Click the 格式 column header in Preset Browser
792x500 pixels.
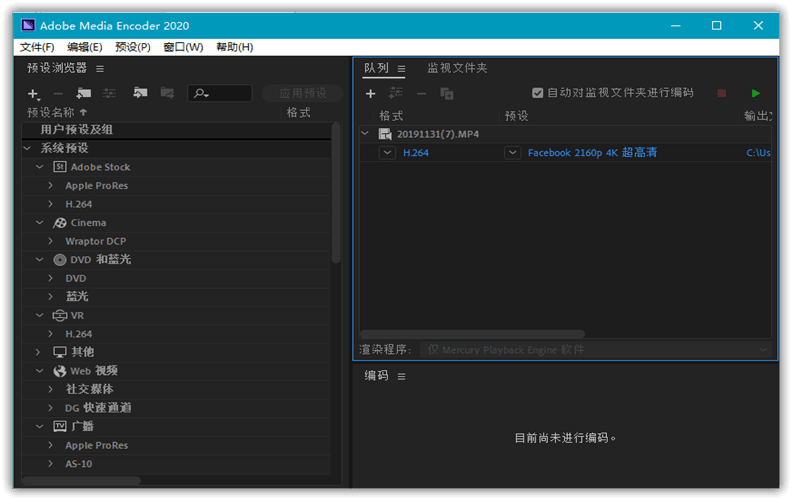click(299, 113)
